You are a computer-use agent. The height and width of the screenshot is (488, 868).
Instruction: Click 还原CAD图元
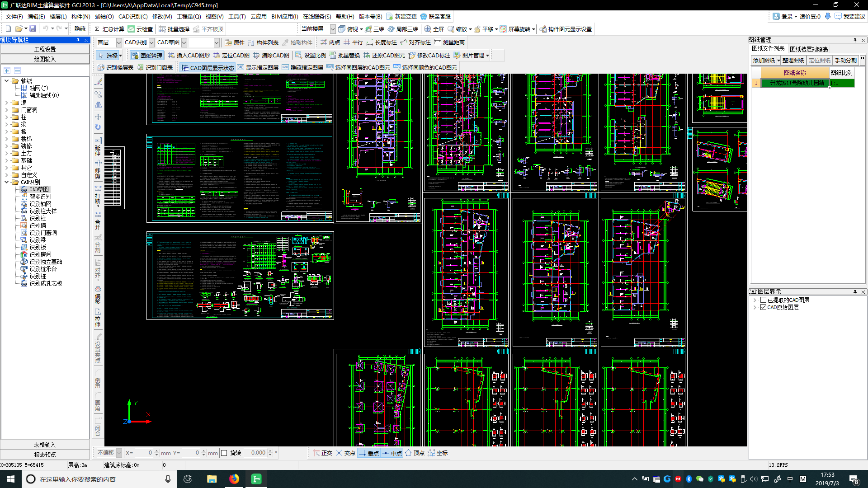tap(384, 56)
